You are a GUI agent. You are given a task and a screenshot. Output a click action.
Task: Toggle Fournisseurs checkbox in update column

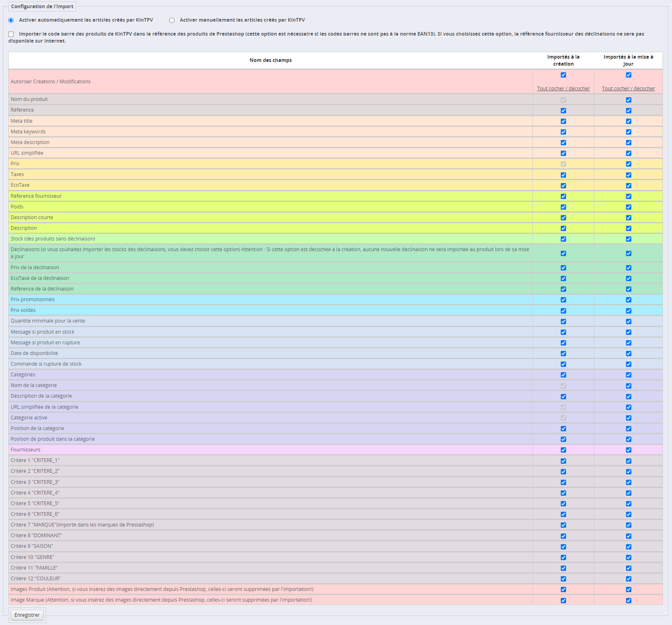628,450
